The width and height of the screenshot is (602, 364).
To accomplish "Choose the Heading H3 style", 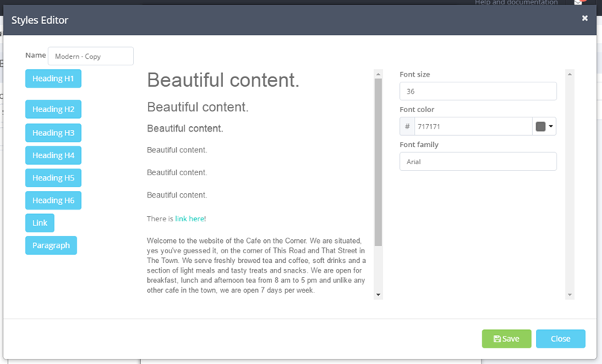I will click(54, 133).
